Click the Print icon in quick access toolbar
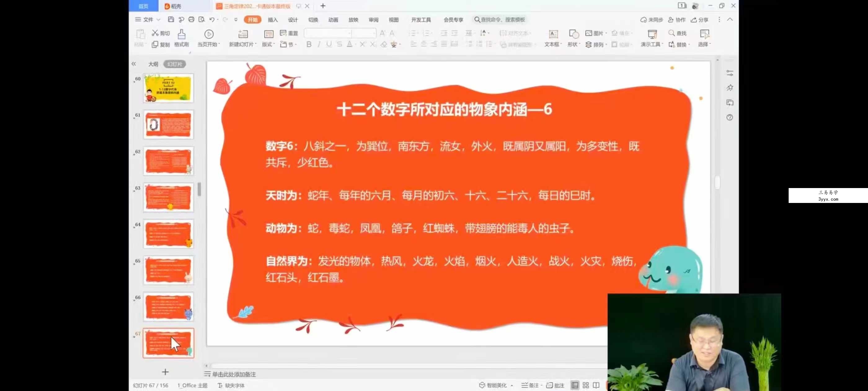The height and width of the screenshot is (391, 868). 191,19
